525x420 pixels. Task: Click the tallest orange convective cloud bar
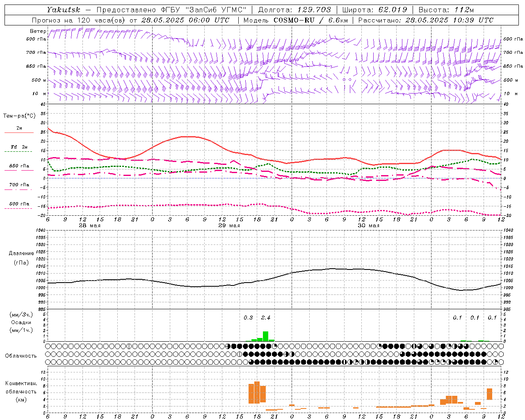point(257,393)
